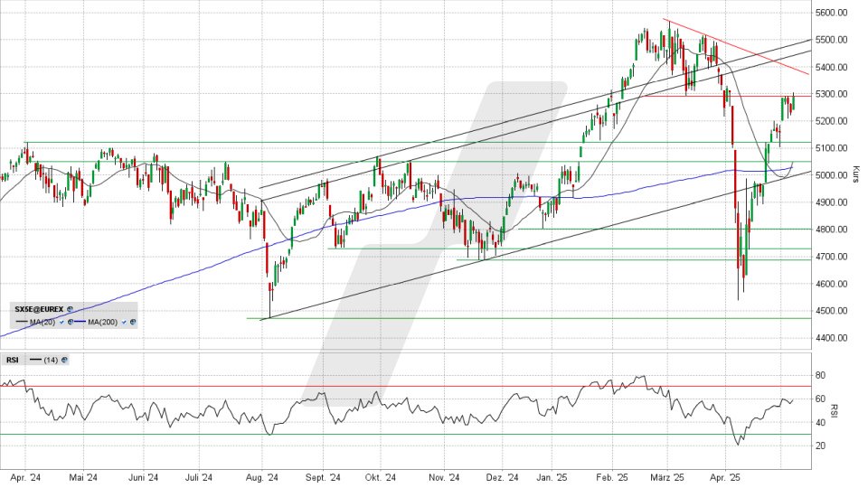Click the Apr. '24 date label

[x=26, y=477]
